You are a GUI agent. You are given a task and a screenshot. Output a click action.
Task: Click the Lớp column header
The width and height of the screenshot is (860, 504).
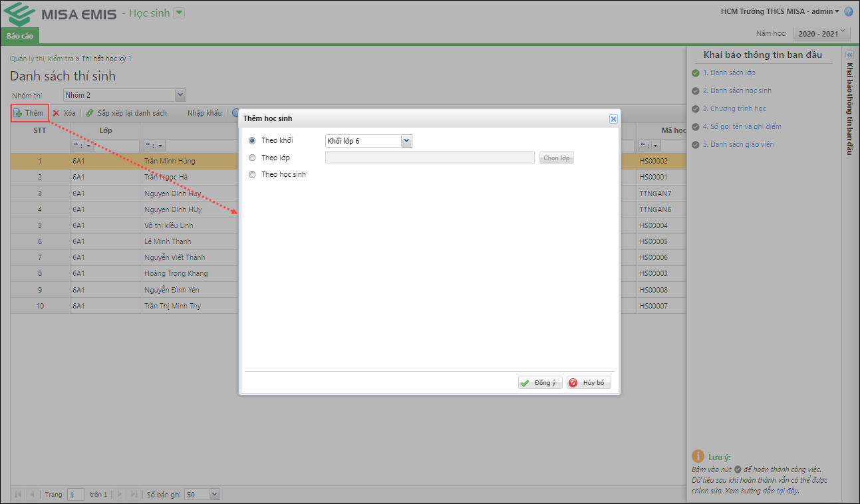[x=106, y=130]
